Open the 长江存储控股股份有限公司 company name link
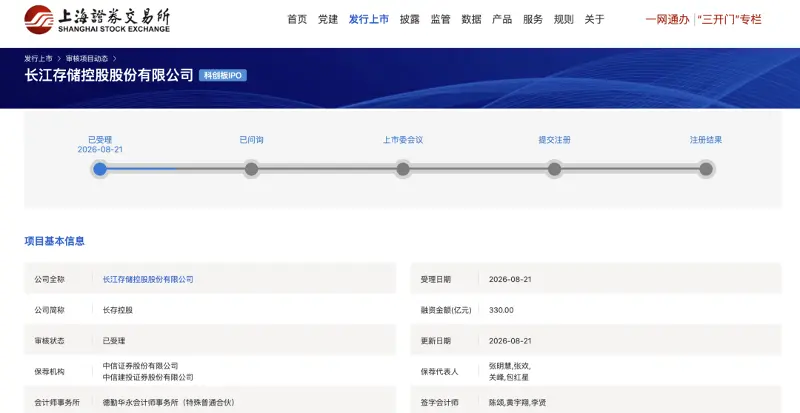Screen dimensions: 800x413 point(148,279)
